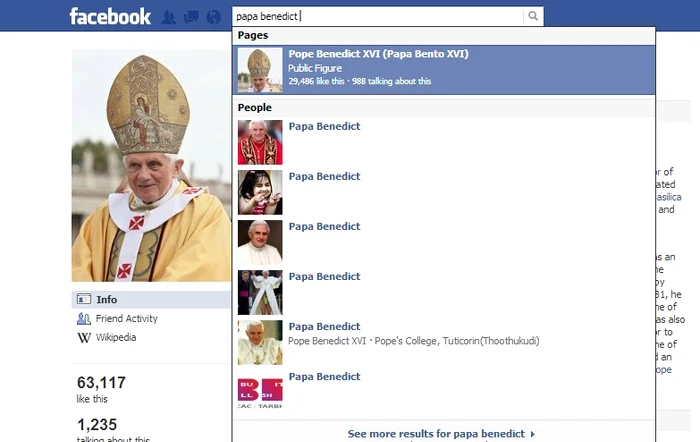Open Papa Benedict result with arms raised photo

444,292
